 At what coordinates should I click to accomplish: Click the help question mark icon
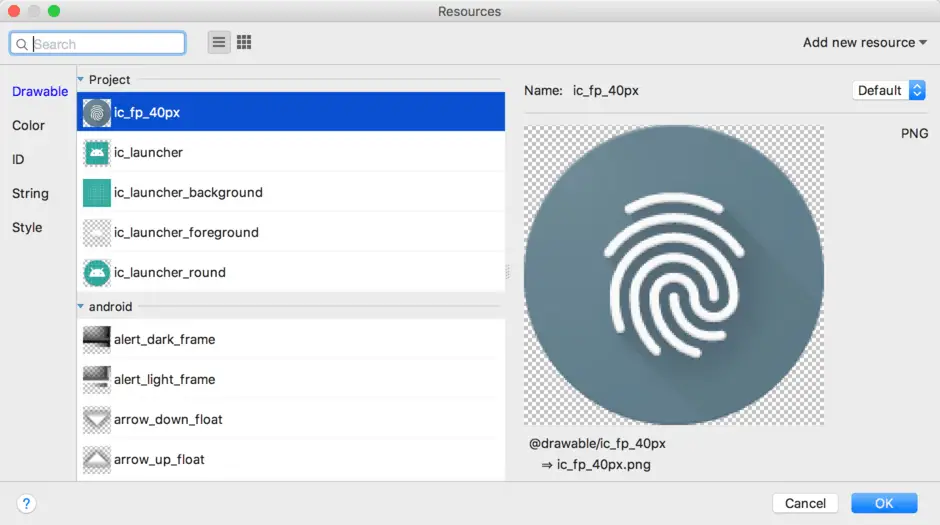pyautogui.click(x=27, y=504)
